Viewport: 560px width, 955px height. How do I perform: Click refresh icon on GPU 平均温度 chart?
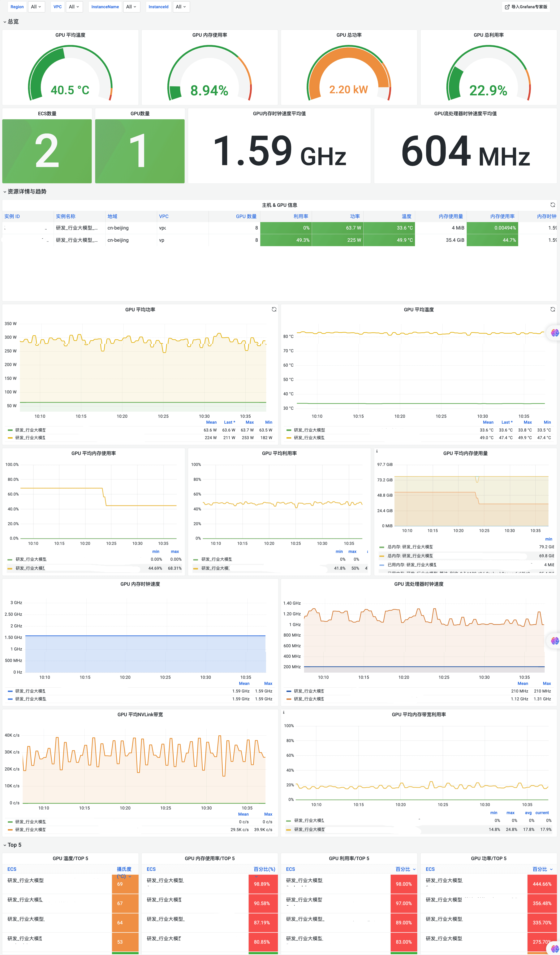pos(552,310)
